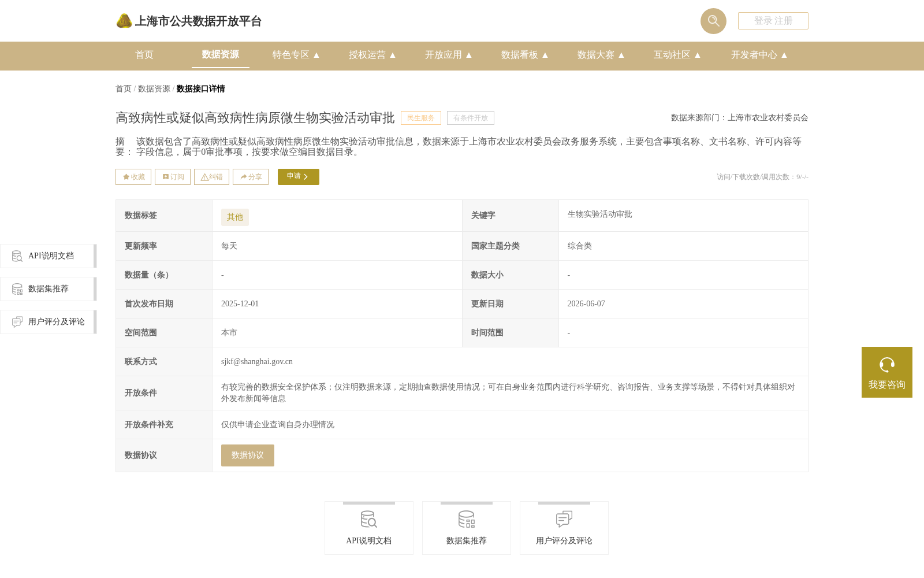This screenshot has height=578, width=924.
Task: Click 数据资源 breadcrumb link
Action: tap(154, 88)
